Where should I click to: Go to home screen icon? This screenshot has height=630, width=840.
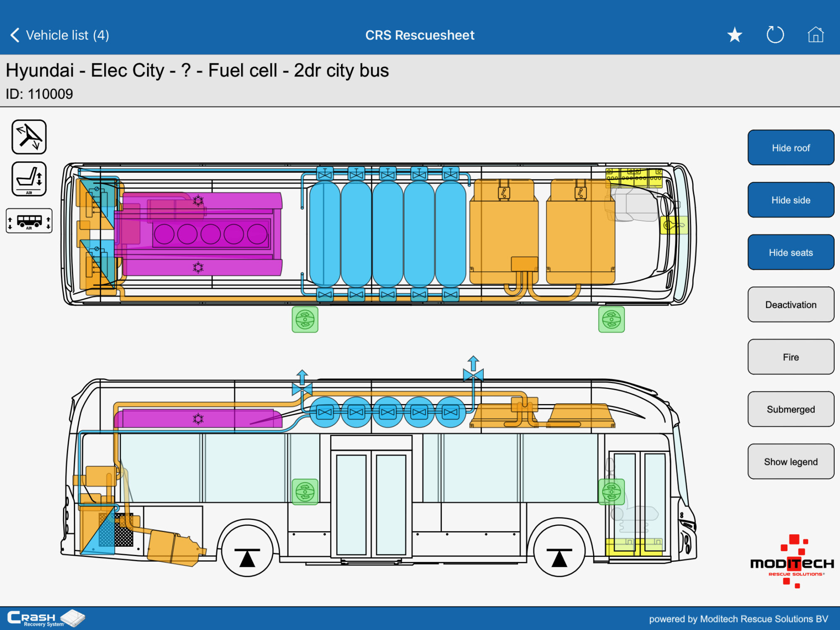point(815,35)
